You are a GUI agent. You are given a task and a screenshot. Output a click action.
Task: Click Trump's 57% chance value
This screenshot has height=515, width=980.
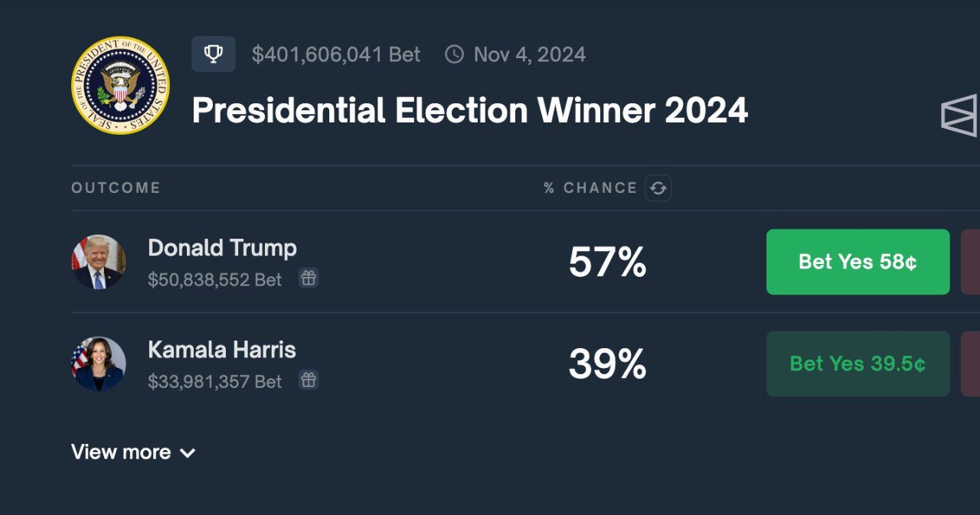click(x=607, y=262)
